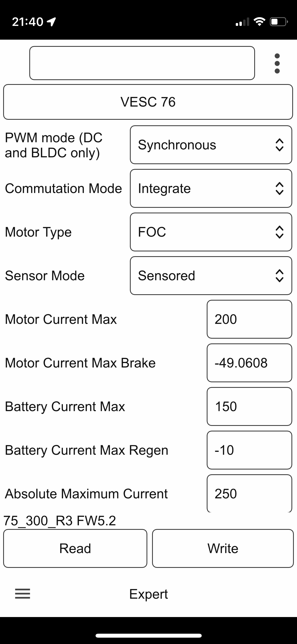297x644 pixels.
Task: Expand the Commutation Mode dropdown
Action: [x=211, y=188]
